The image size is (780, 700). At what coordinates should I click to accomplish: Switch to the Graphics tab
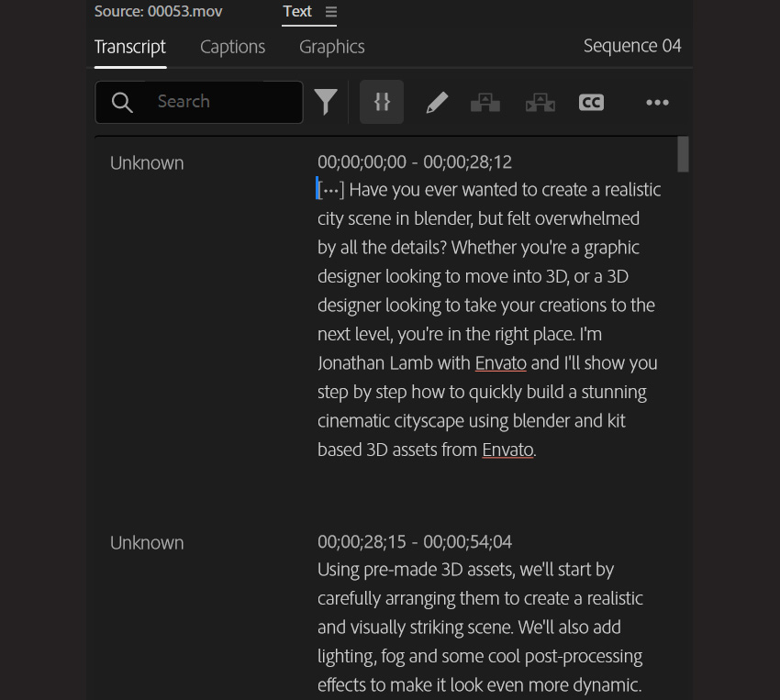click(x=332, y=47)
